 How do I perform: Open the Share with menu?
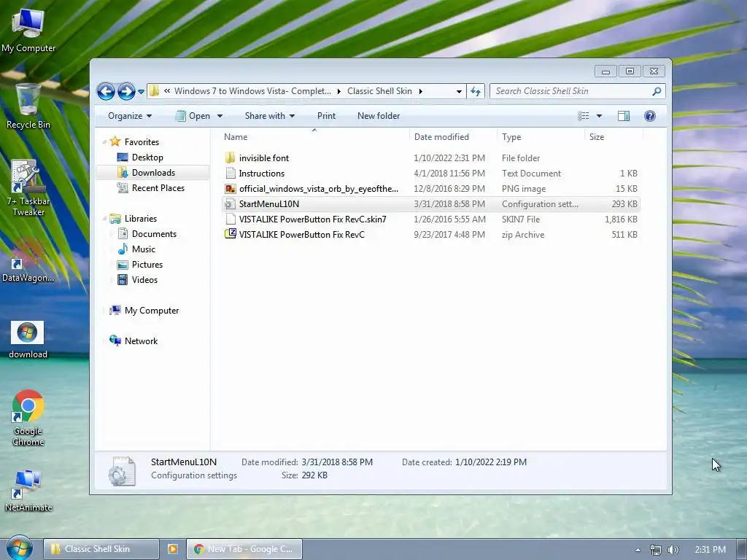[270, 116]
